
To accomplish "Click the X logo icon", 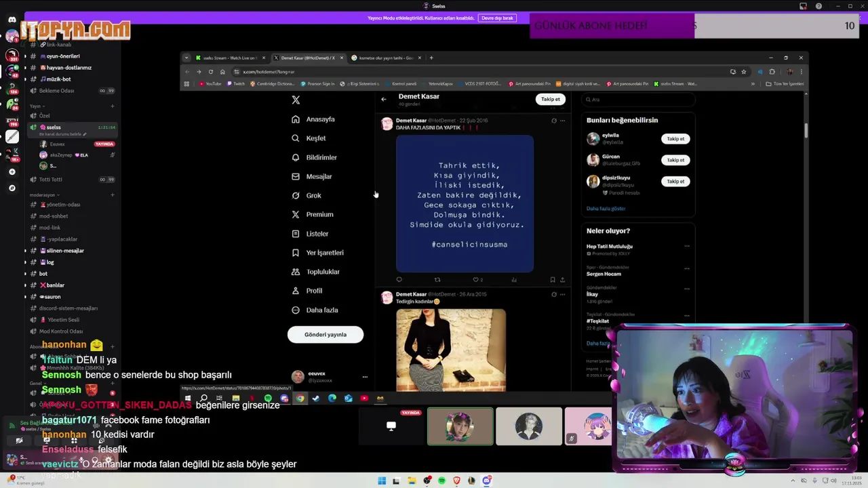I will coord(296,100).
